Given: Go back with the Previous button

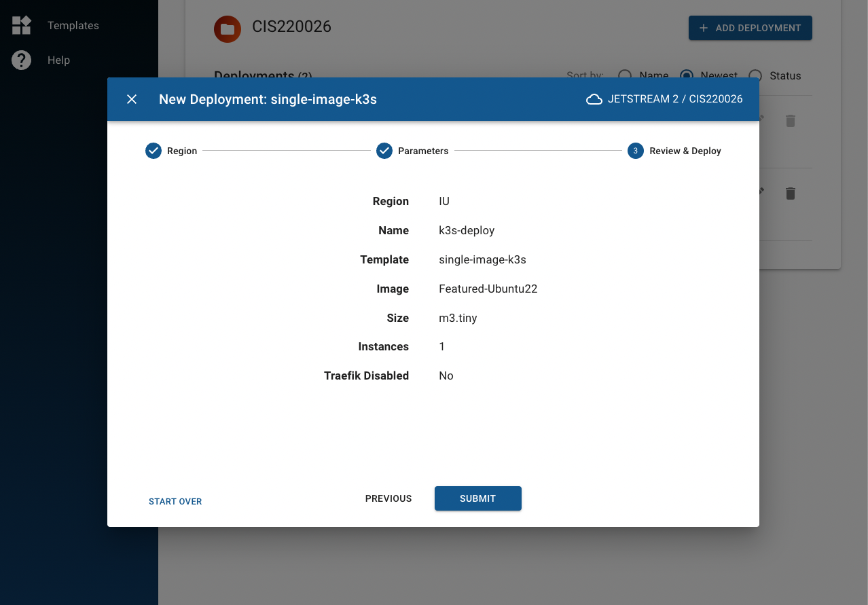Looking at the screenshot, I should coord(388,498).
